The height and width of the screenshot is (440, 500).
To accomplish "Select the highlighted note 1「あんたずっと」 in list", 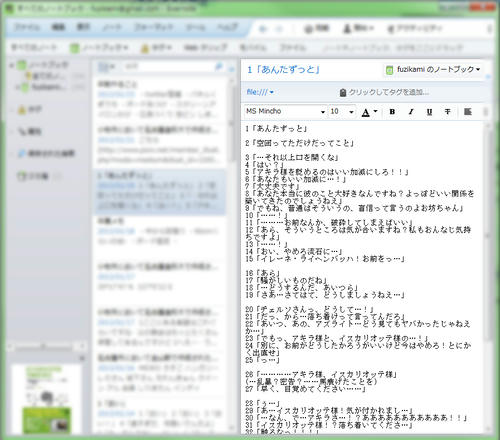I will point(159,191).
